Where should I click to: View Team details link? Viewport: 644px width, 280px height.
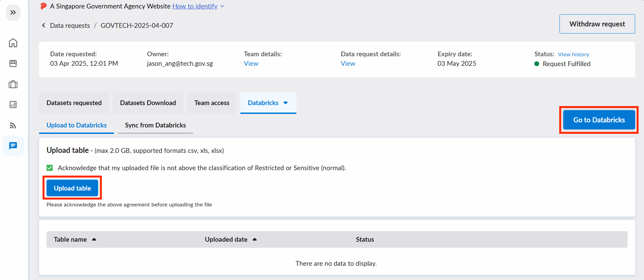click(251, 63)
